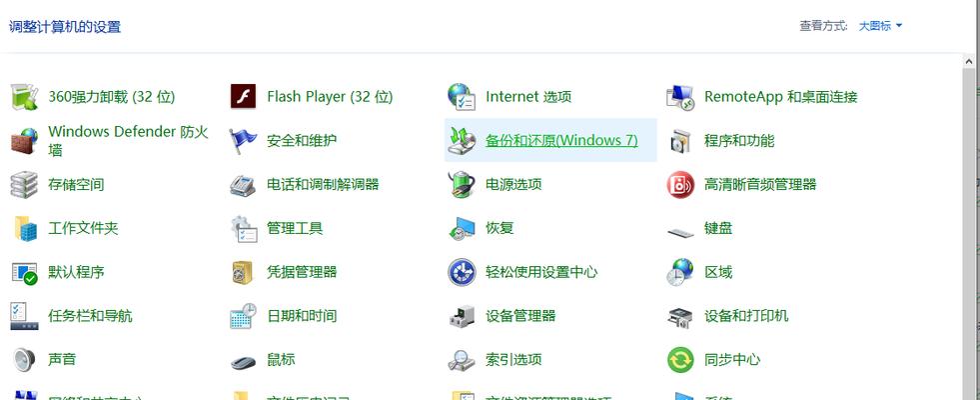Open the 轻松使用设置中心 icon

coord(462,272)
